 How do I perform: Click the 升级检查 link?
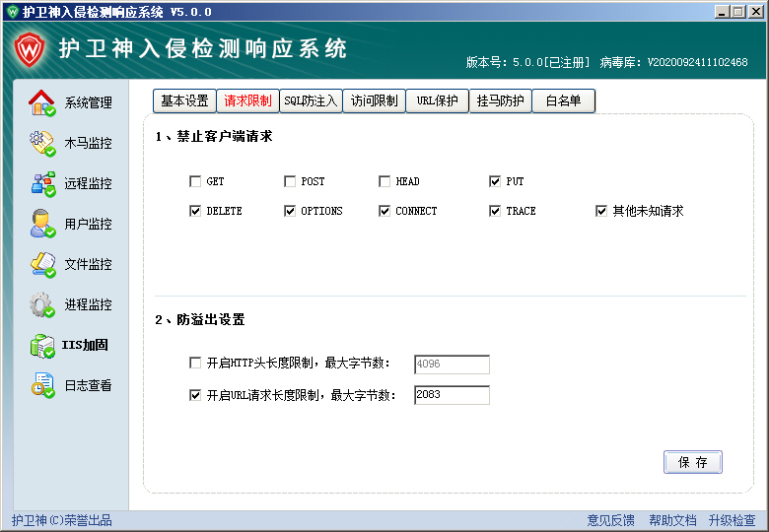732,520
